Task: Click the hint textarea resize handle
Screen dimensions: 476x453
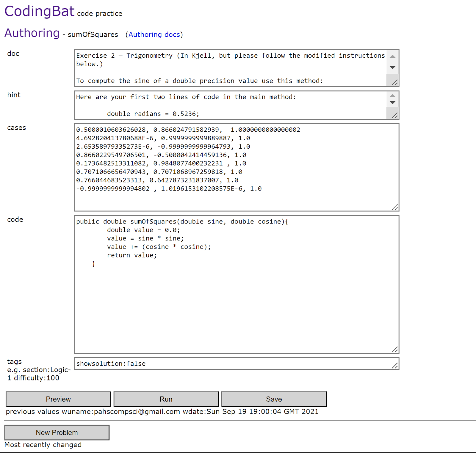Action: pyautogui.click(x=395, y=115)
